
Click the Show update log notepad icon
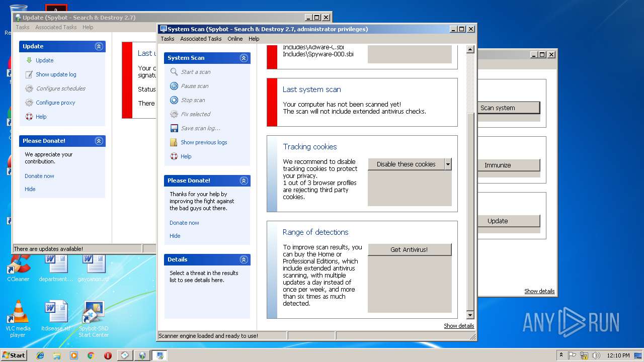point(29,74)
